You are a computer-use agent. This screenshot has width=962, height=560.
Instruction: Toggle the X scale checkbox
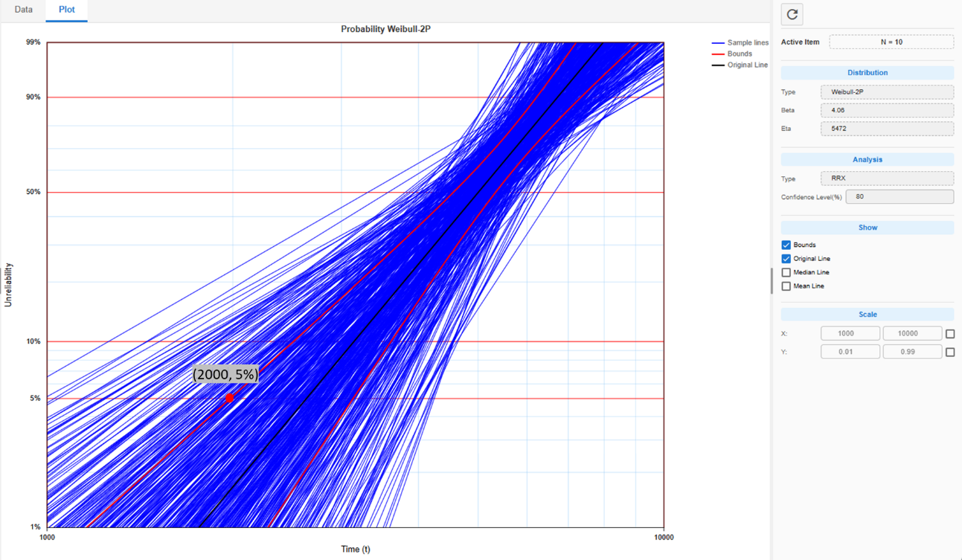tap(949, 334)
